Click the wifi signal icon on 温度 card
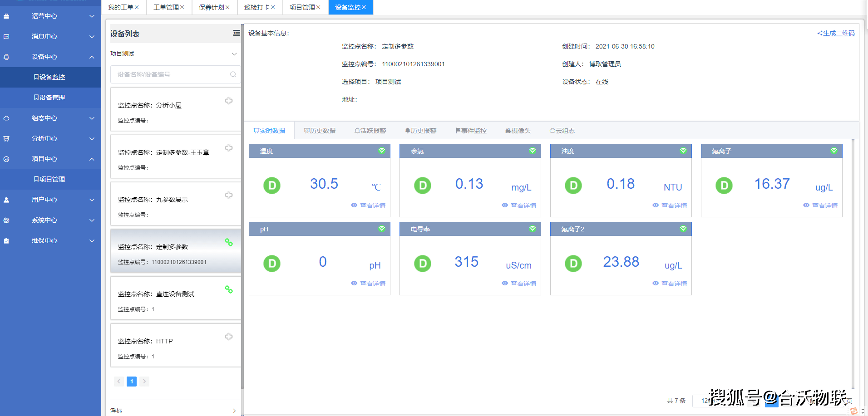Image resolution: width=868 pixels, height=416 pixels. tap(382, 151)
